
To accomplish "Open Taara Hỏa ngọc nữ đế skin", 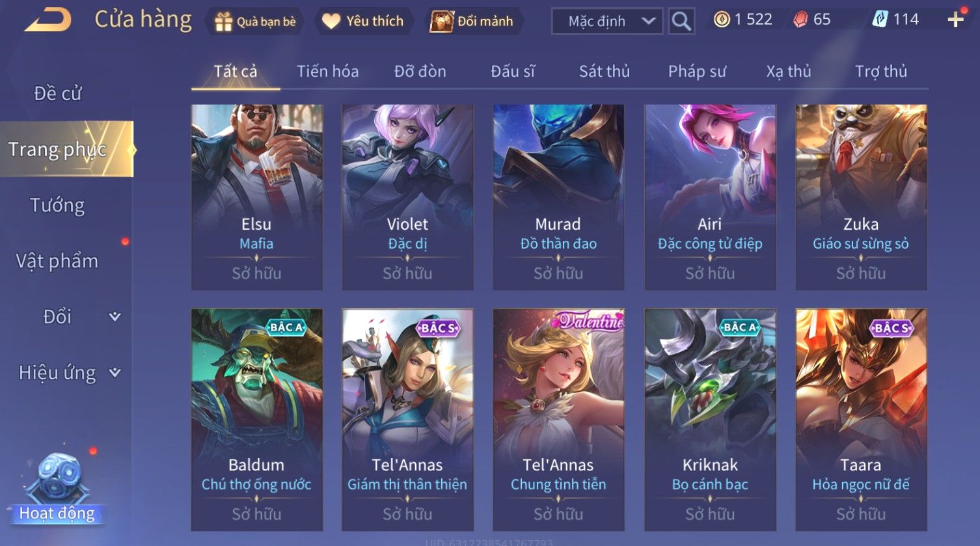I will tap(861, 420).
